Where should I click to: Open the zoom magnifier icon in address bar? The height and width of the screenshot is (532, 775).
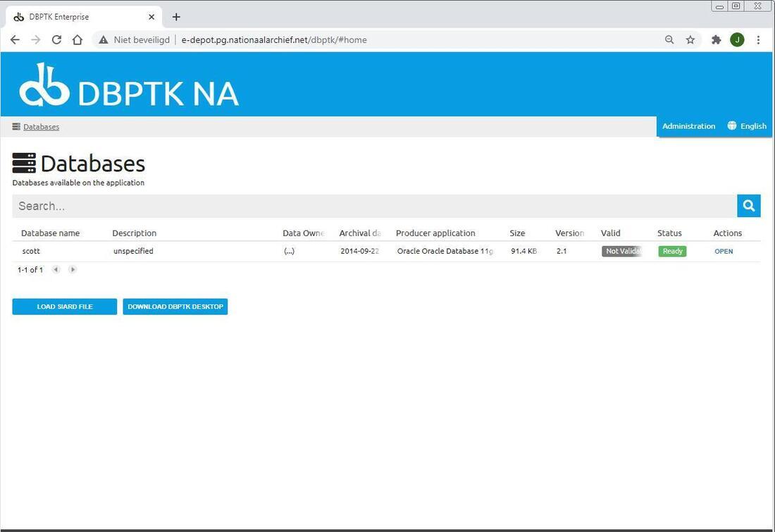click(669, 40)
